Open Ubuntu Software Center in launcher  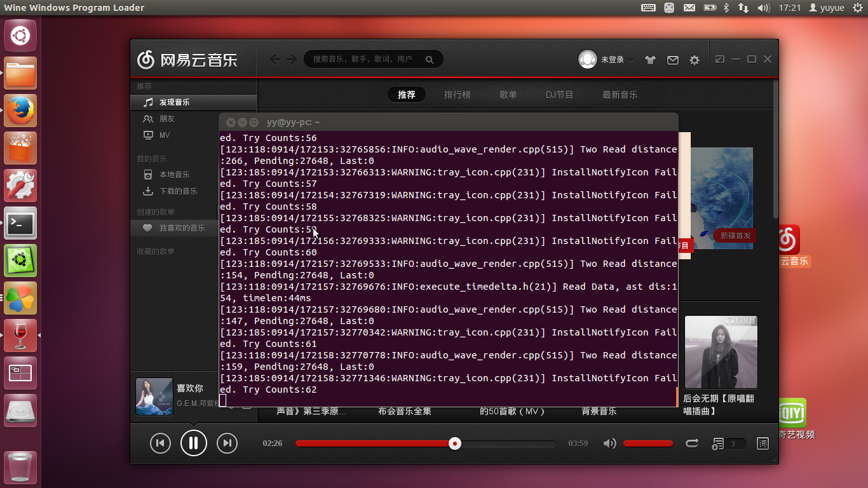[x=20, y=148]
